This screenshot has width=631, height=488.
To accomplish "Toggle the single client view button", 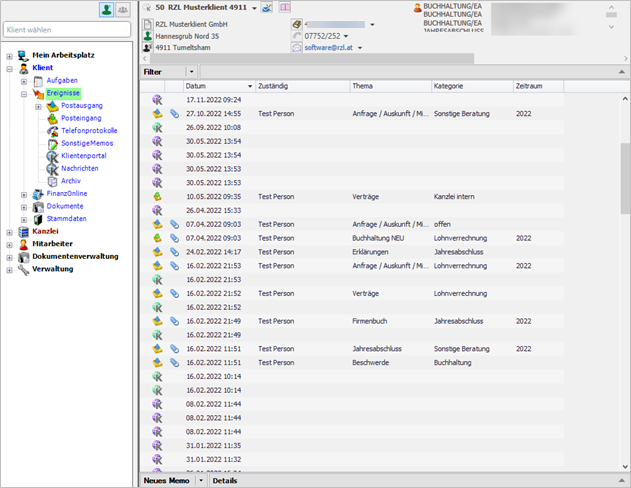I will 105,9.
